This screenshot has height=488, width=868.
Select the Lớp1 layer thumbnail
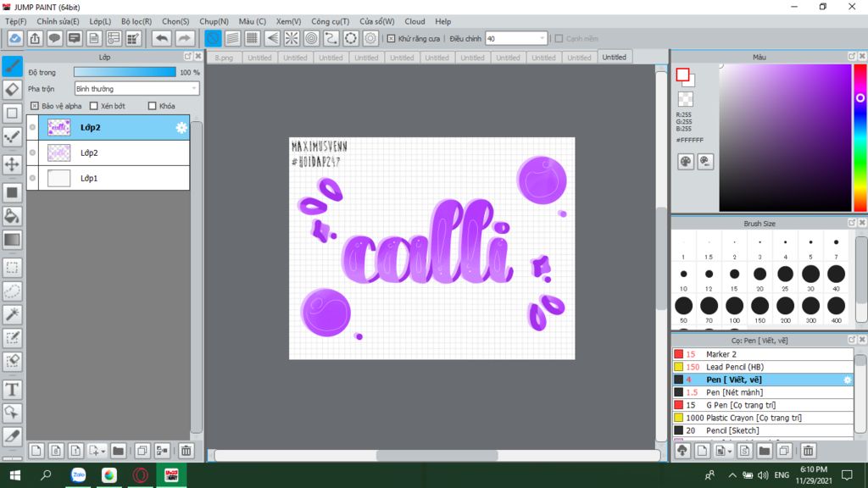point(58,178)
